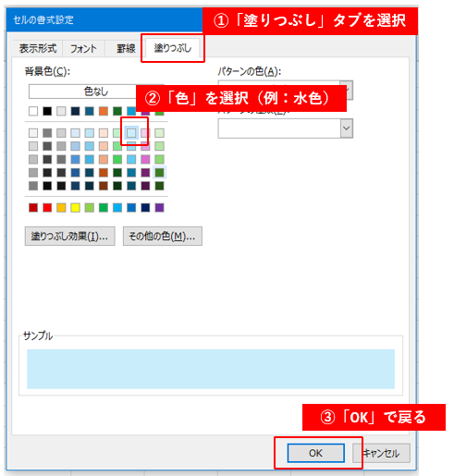Switch to the 表示形式 tab
This screenshot has height=476, width=454.
[38, 48]
